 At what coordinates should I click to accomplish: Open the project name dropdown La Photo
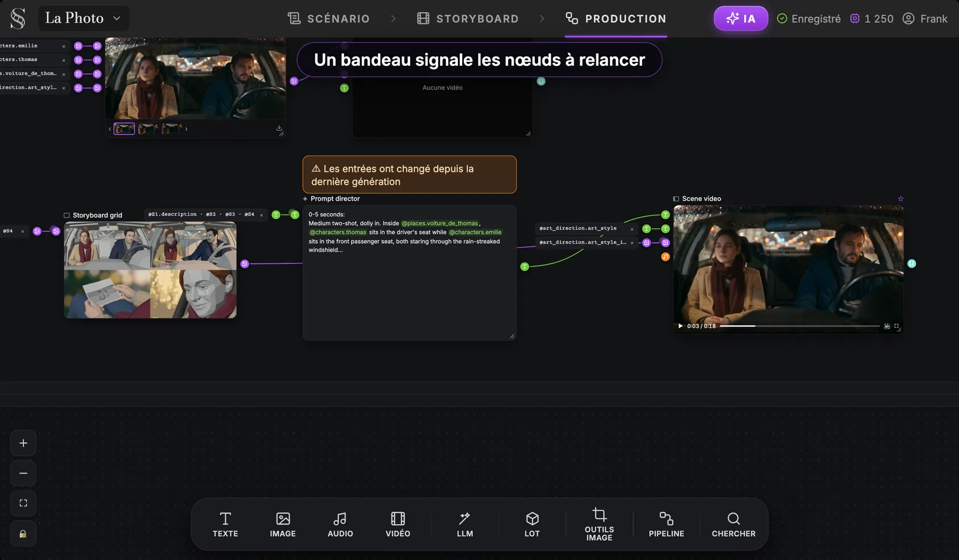(83, 18)
